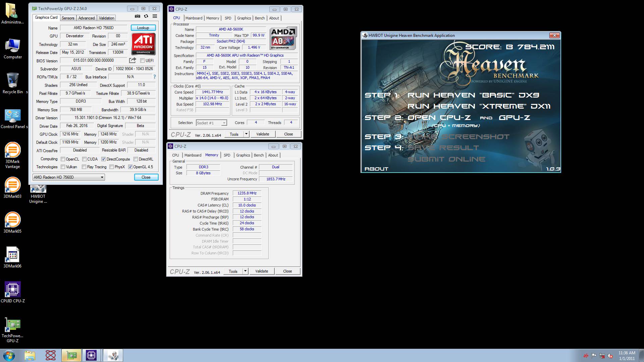The width and height of the screenshot is (644, 362).
Task: Open the Bench tab in upper CPU-Z window
Action: [x=260, y=18]
